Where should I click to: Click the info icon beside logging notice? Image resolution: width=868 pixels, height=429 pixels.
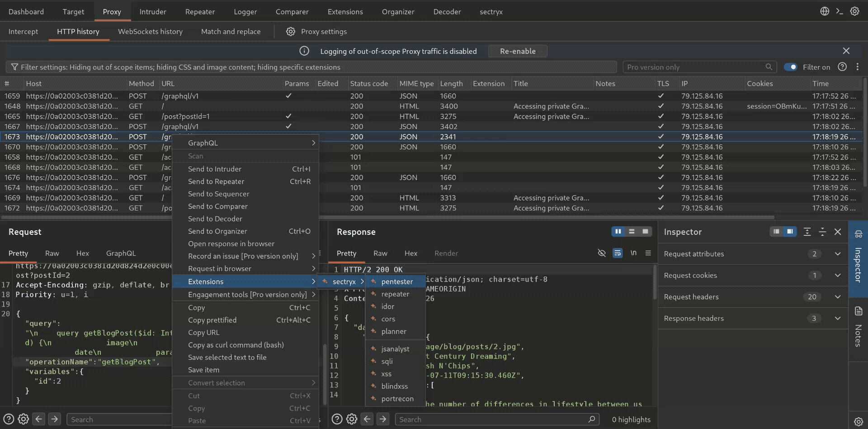304,51
